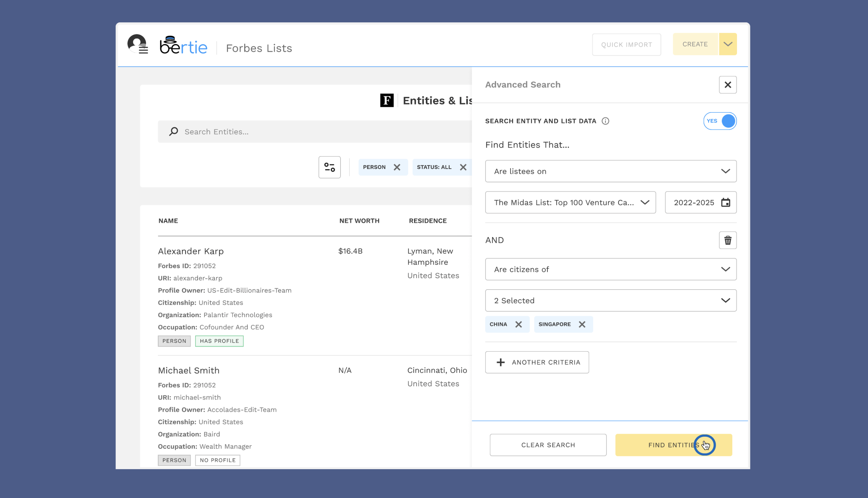
Task: Remove the PERSON filter chip
Action: [398, 167]
